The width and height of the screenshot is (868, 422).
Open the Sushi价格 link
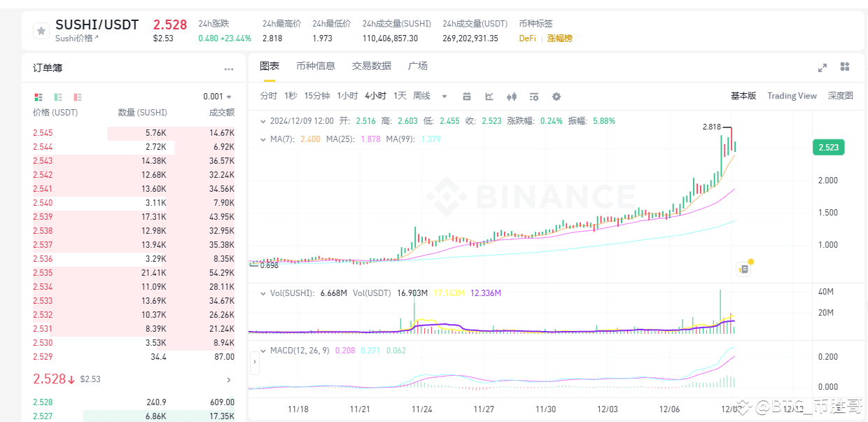pyautogui.click(x=77, y=38)
